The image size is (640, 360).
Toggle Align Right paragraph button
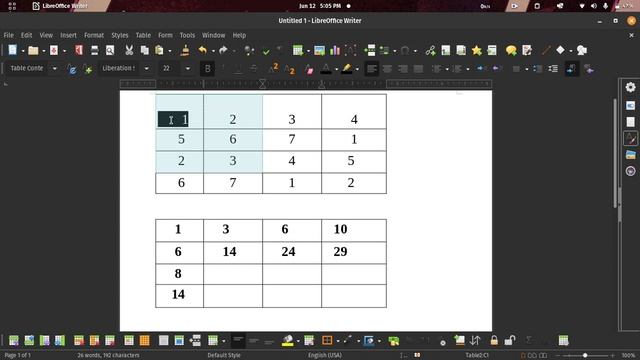pos(402,69)
